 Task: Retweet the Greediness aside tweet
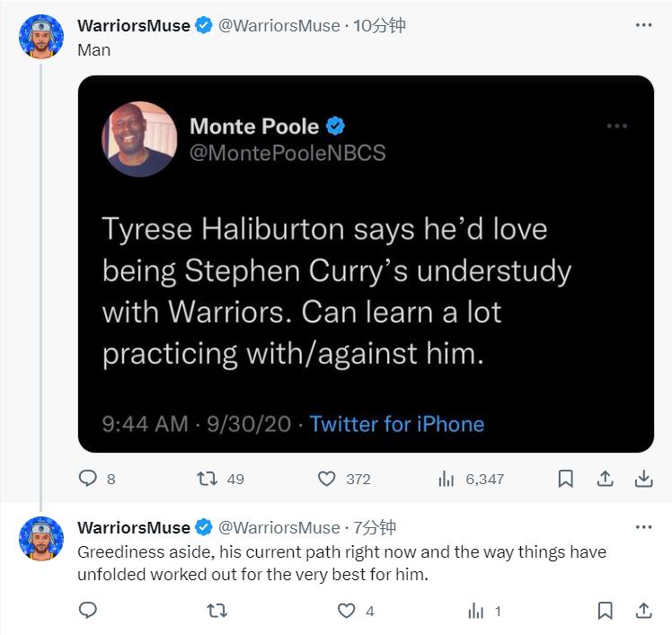point(217,611)
